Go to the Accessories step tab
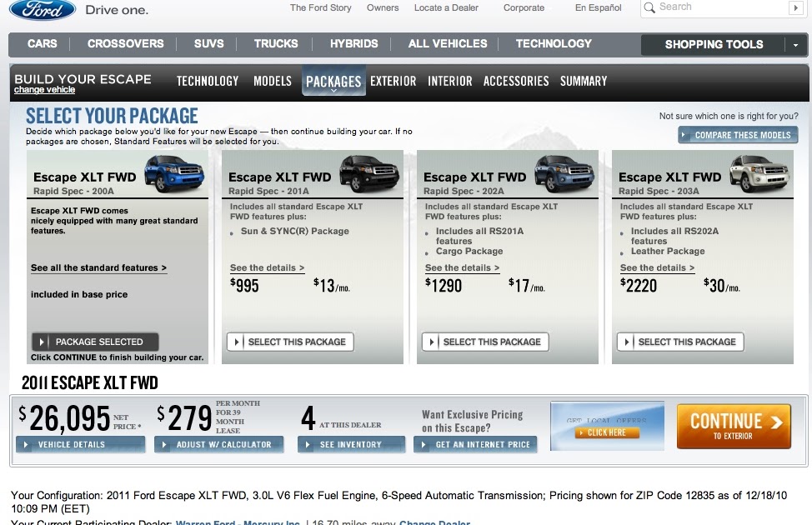This screenshot has height=525, width=812. pos(516,82)
